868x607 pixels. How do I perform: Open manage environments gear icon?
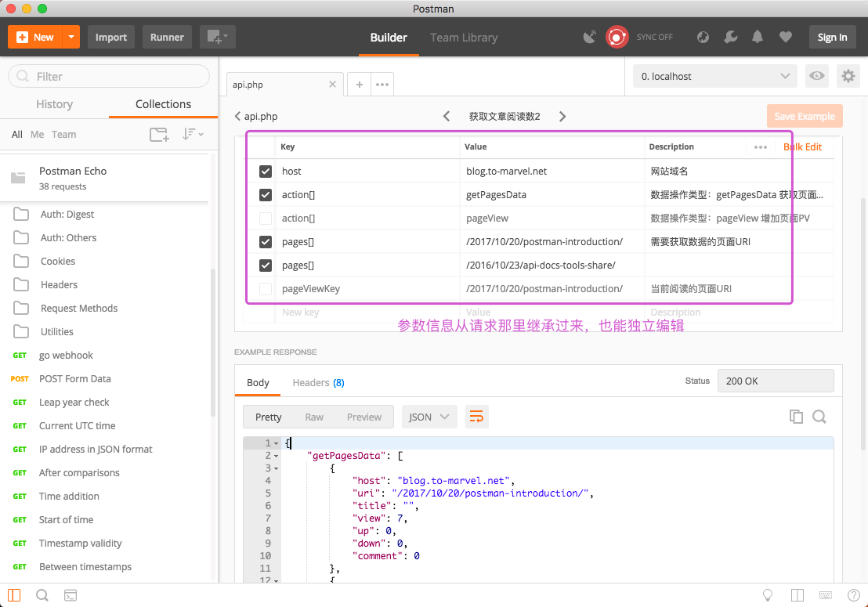[x=848, y=76]
